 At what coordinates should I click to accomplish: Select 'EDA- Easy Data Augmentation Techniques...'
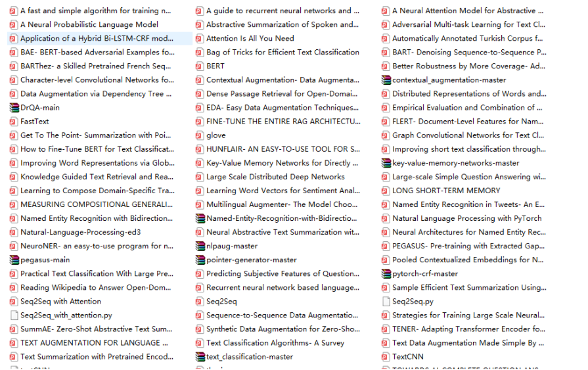pyautogui.click(x=283, y=108)
